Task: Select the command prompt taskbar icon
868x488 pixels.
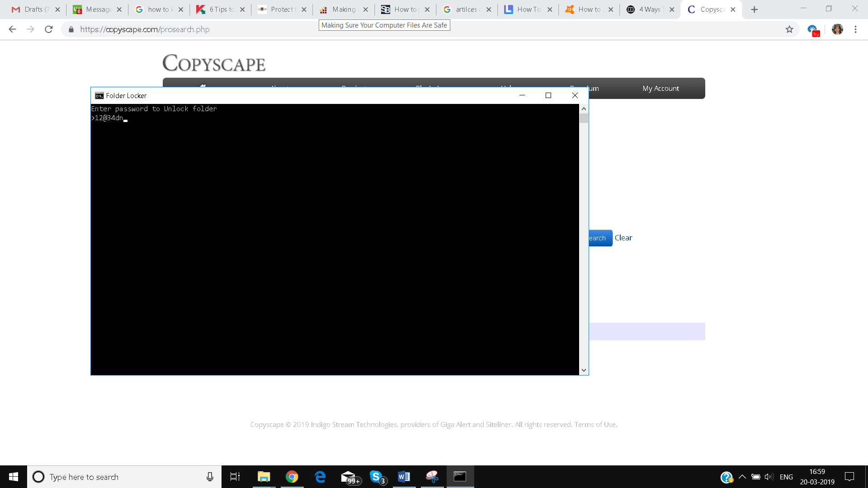Action: click(460, 477)
